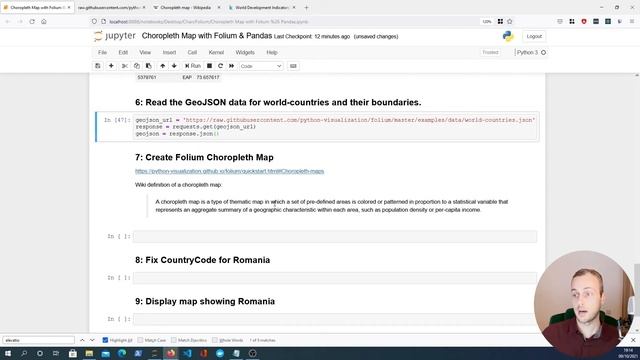Click the Python kernel logo
The width and height of the screenshot is (640, 360).
point(508,36)
